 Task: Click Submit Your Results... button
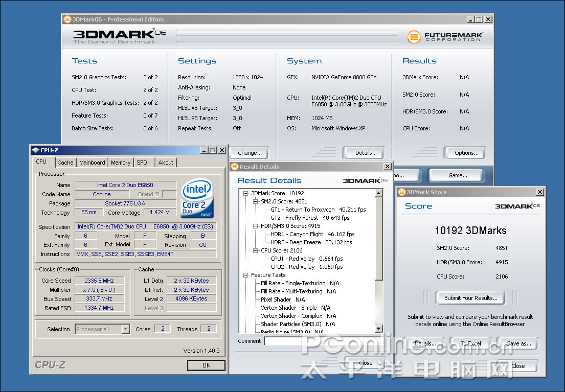click(x=470, y=298)
